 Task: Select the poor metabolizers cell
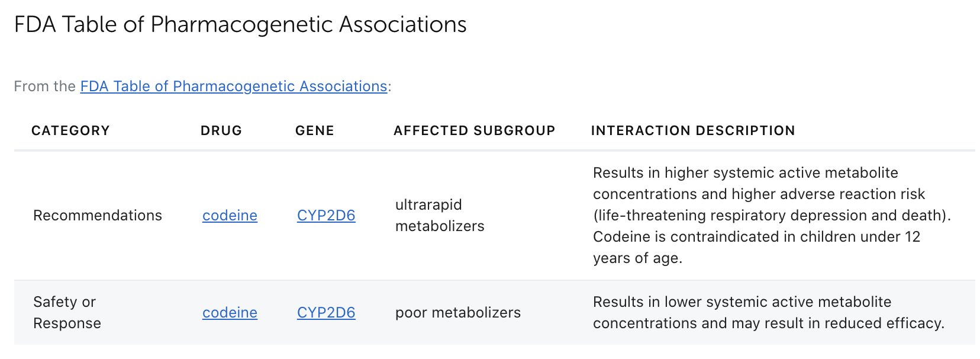(x=457, y=312)
